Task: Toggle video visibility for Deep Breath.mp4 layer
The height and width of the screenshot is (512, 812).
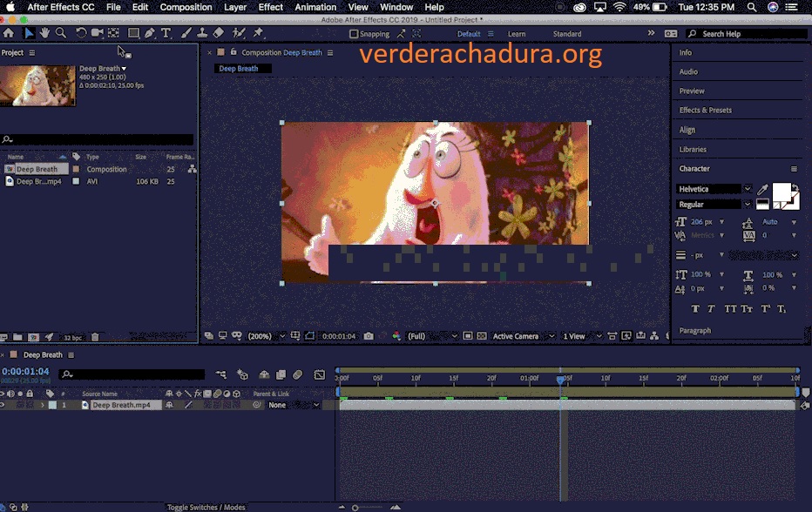Action: 3,405
